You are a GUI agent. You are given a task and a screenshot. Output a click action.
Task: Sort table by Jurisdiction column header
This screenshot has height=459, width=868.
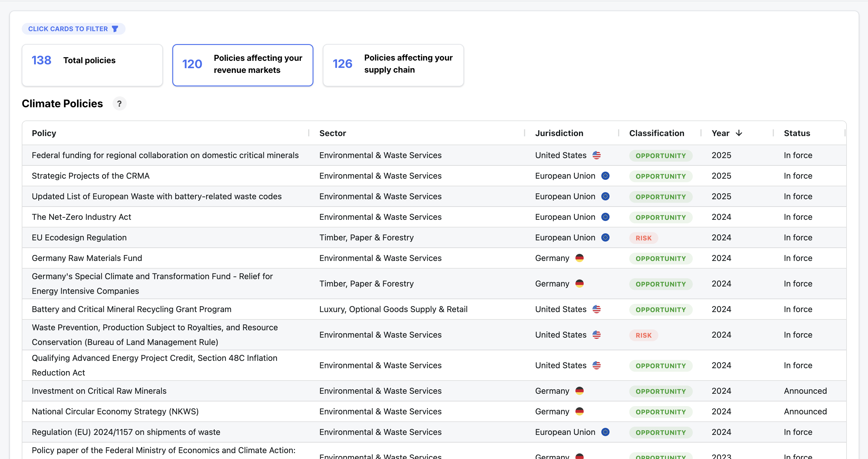tap(559, 133)
